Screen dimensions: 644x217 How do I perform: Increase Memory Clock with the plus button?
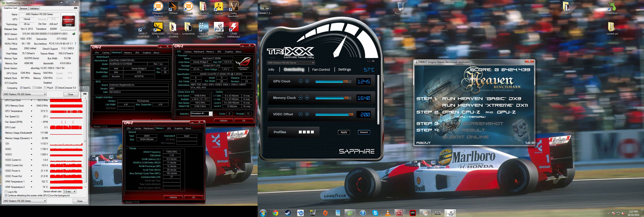pyautogui.click(x=307, y=98)
